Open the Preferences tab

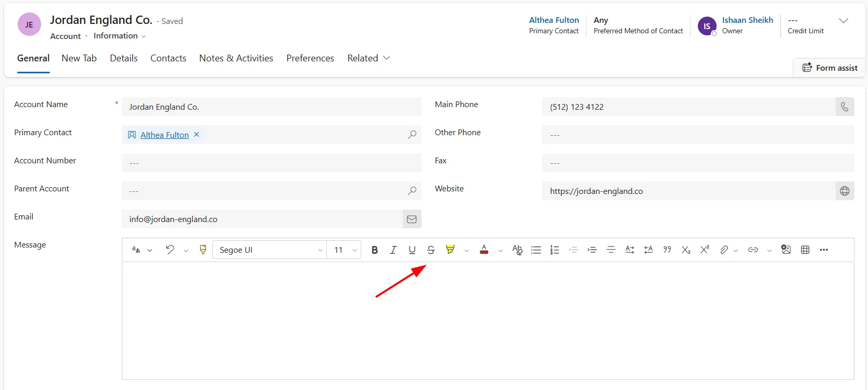click(x=310, y=58)
